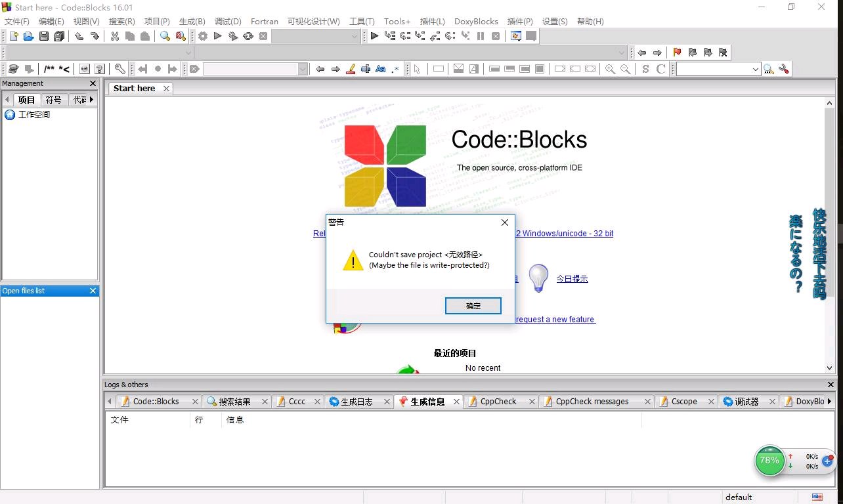Open the 调试(D) menu

point(228,21)
